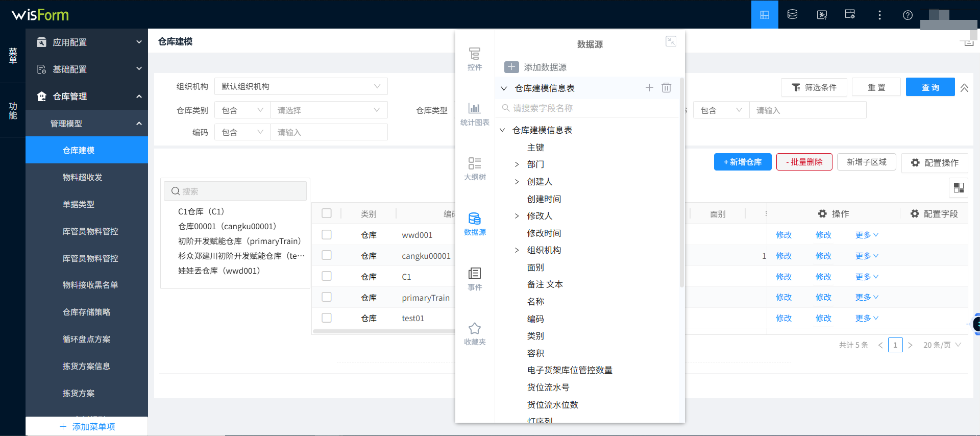Image resolution: width=980 pixels, height=436 pixels.
Task: Open the 收藏夹 favorites panel
Action: coord(475,334)
